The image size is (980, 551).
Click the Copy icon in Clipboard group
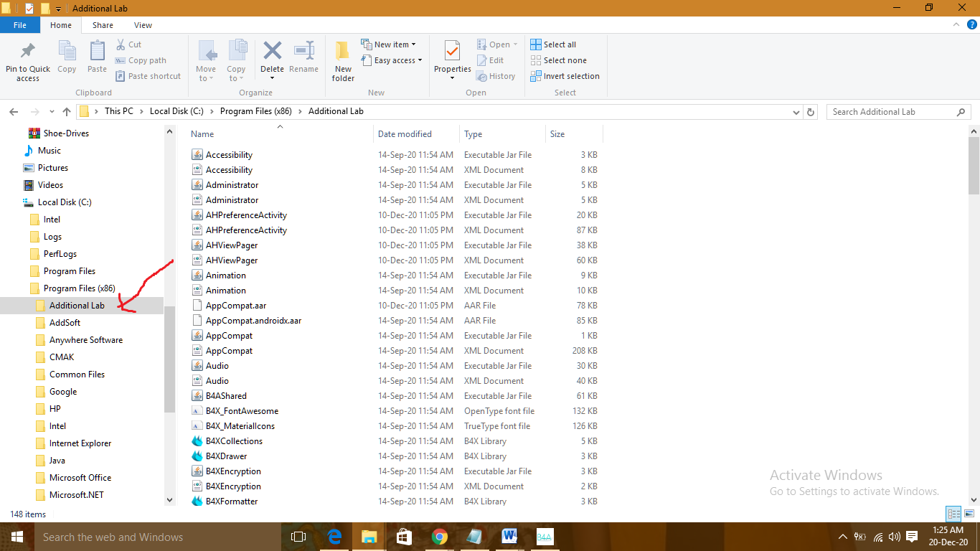pos(67,52)
